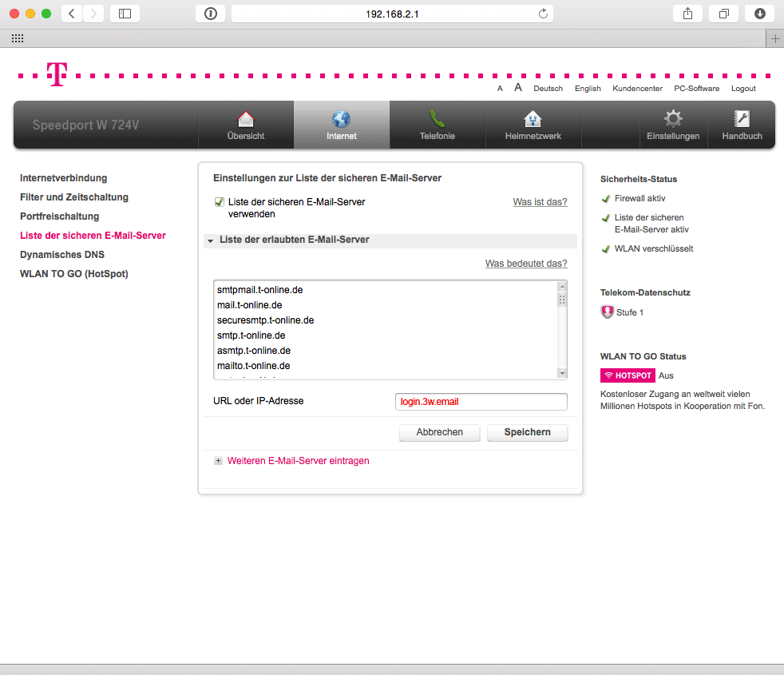Open the Handbuch manual icon
The image size is (784, 675).
coord(742,120)
